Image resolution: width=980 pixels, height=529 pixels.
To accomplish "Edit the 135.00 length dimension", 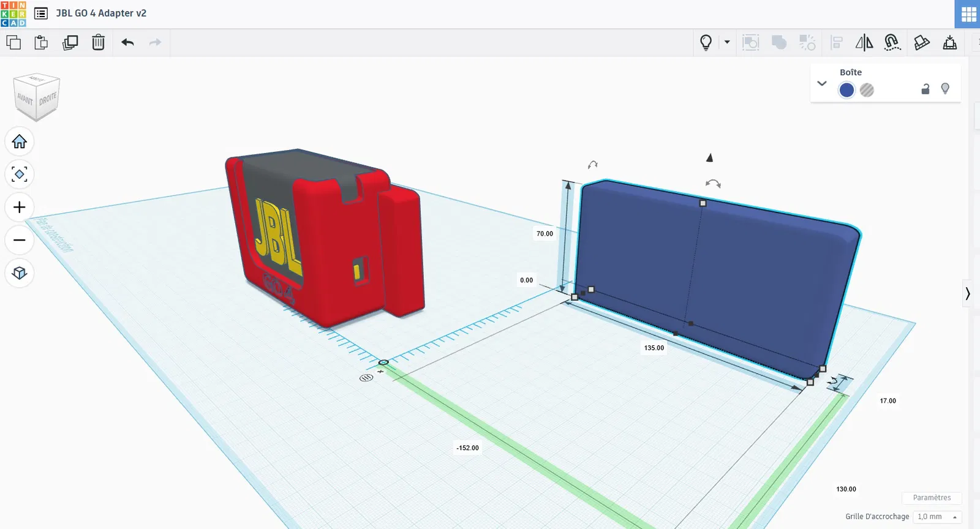I will (x=654, y=348).
